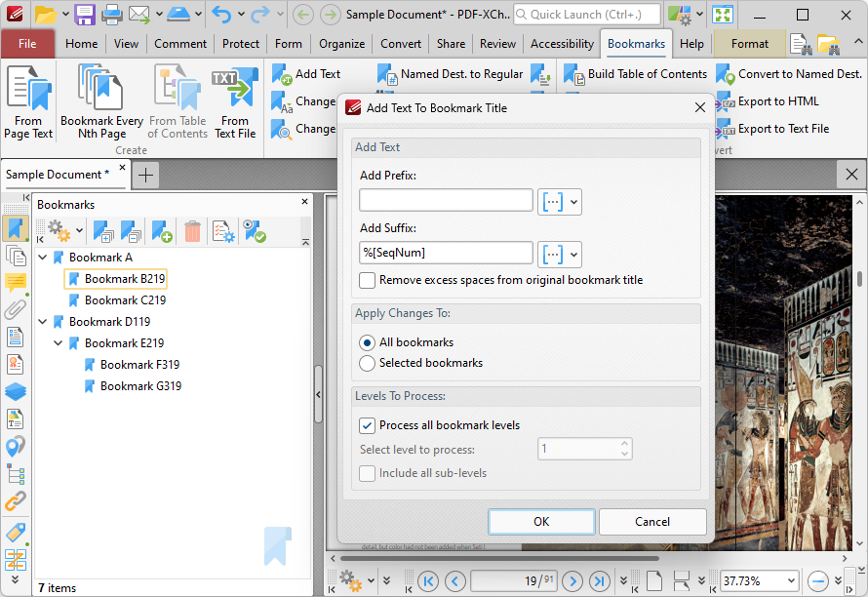Click the Print icon in quick access toolbar
The image size is (868, 597).
[112, 15]
